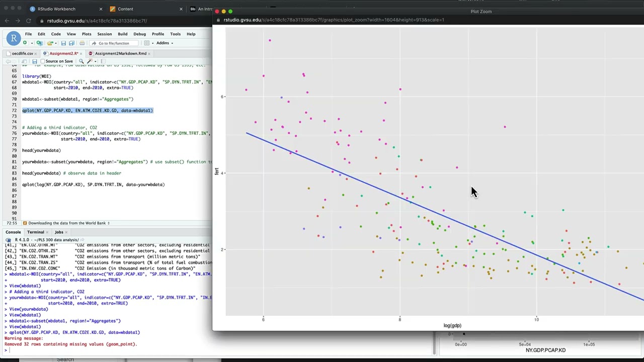644x362 pixels.
Task: Close the Terminal tab
Action: (x=47, y=232)
